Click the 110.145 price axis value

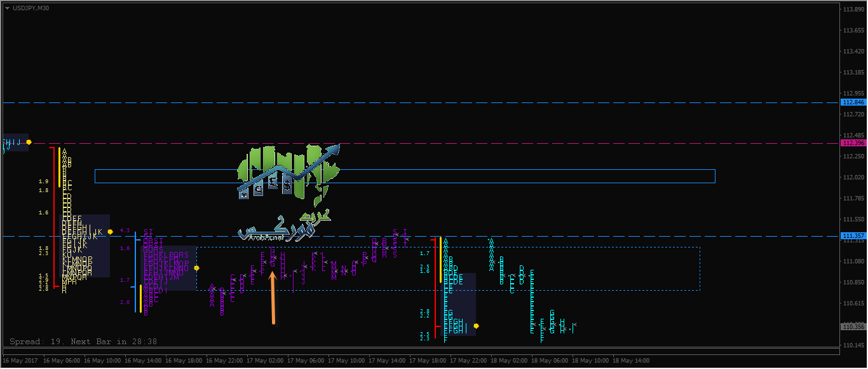854,345
